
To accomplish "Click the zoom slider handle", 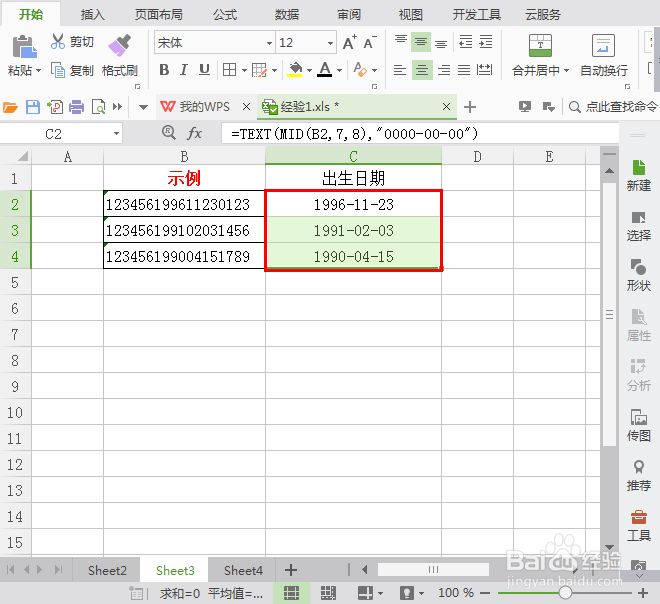I will [x=565, y=593].
